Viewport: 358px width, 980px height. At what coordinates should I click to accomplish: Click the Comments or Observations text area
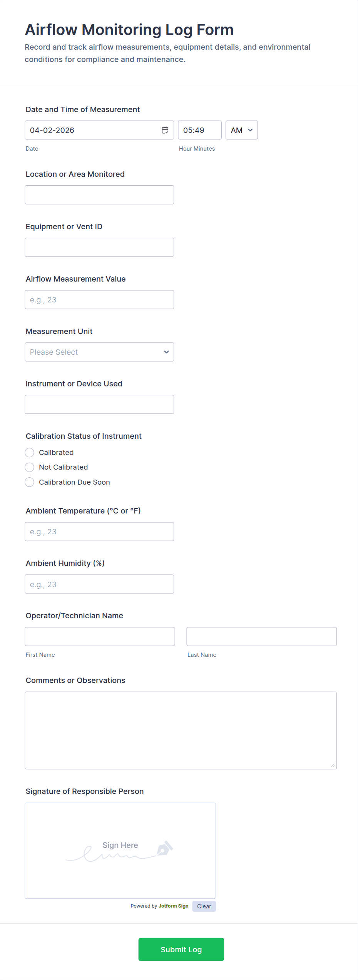181,730
